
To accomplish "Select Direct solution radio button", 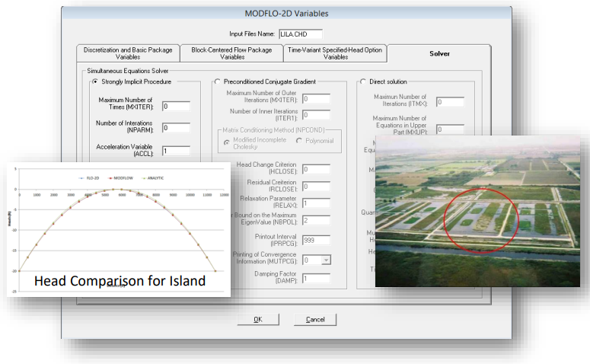I will tap(362, 81).
